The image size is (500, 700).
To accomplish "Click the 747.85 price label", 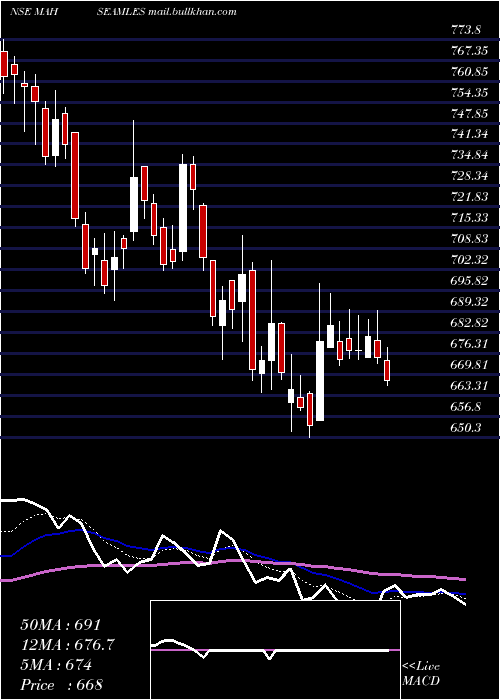I will pyautogui.click(x=469, y=114).
